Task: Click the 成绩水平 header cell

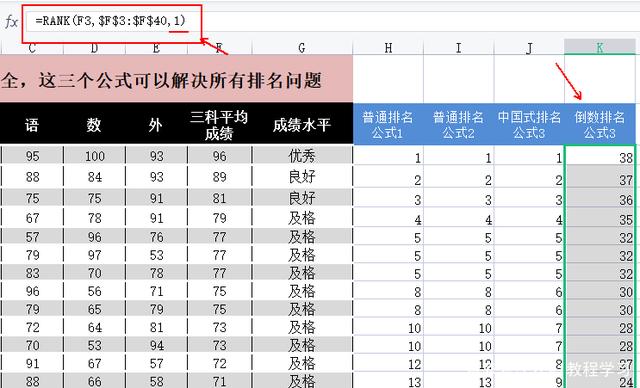Action: coord(302,124)
